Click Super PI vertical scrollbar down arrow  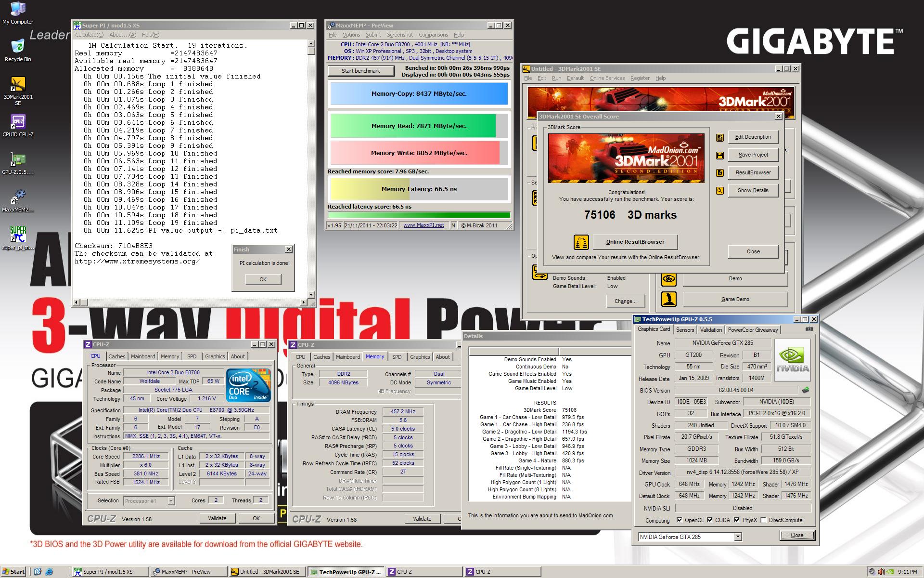[x=311, y=295]
